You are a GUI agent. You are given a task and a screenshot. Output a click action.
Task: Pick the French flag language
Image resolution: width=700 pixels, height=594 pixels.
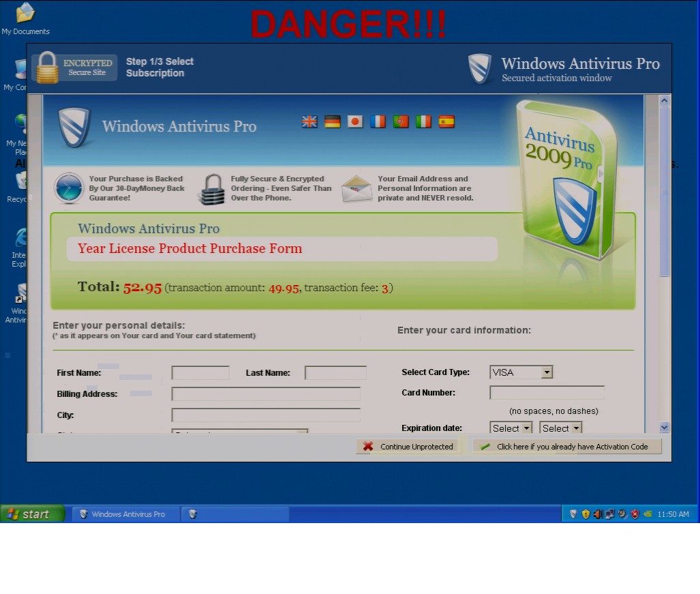378,121
